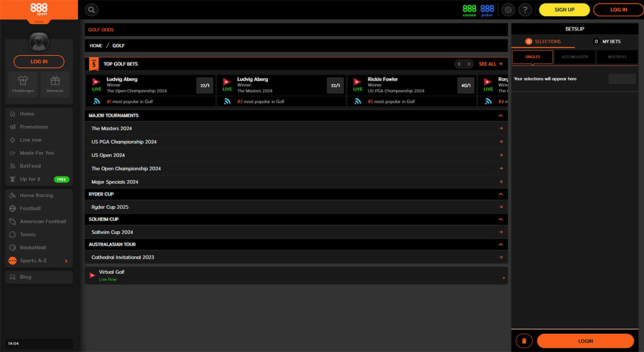Open Up for 8 free game
The image size is (644, 352).
[39, 179]
